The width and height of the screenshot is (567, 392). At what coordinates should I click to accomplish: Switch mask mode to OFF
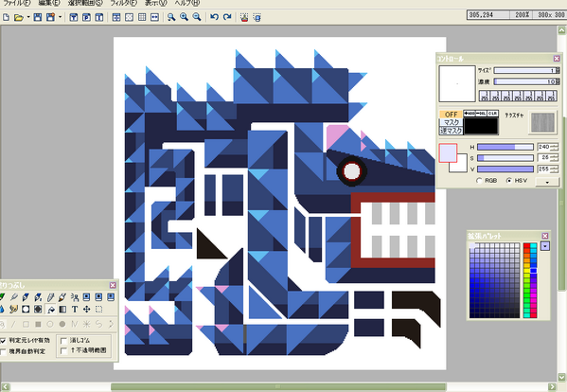pyautogui.click(x=451, y=115)
